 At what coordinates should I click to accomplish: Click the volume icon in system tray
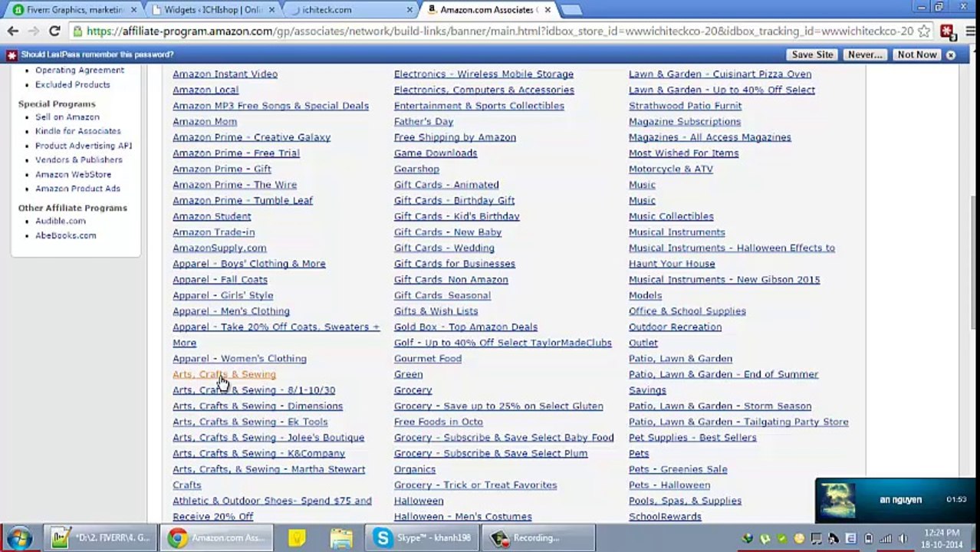click(903, 539)
